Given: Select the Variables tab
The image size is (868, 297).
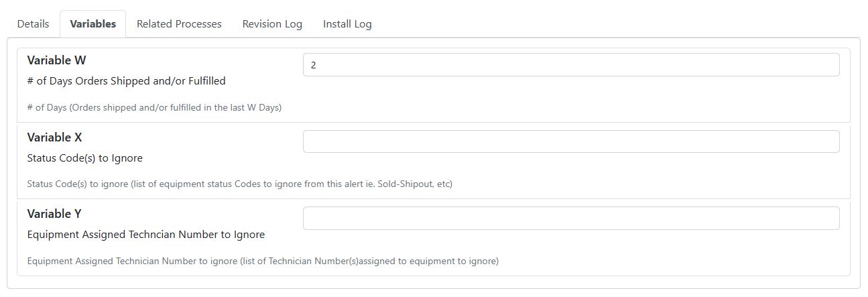Looking at the screenshot, I should tap(92, 23).
